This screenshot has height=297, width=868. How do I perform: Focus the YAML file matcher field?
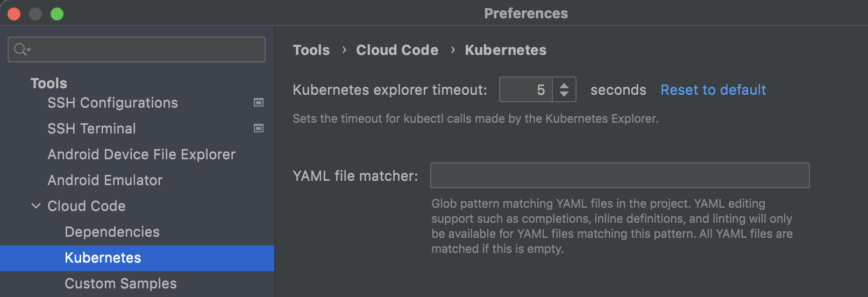coord(620,176)
